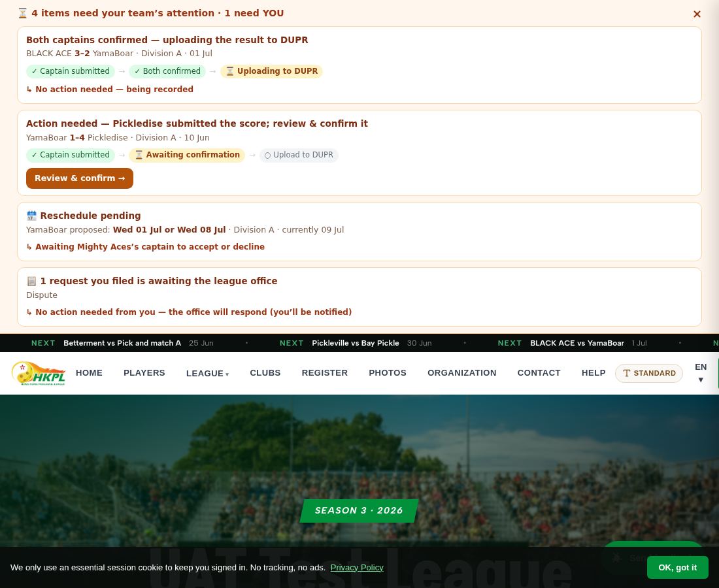Open the CONTACT page

pos(539,373)
